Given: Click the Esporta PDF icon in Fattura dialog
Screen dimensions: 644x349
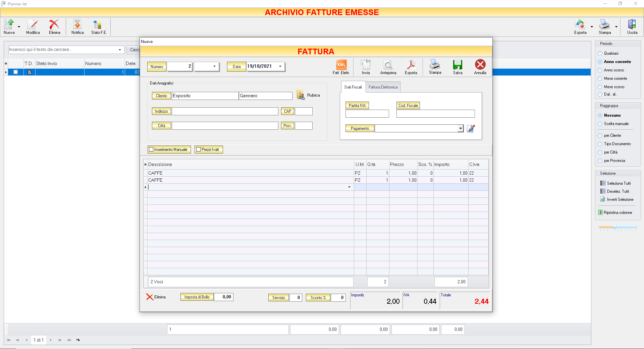Looking at the screenshot, I should click(411, 65).
